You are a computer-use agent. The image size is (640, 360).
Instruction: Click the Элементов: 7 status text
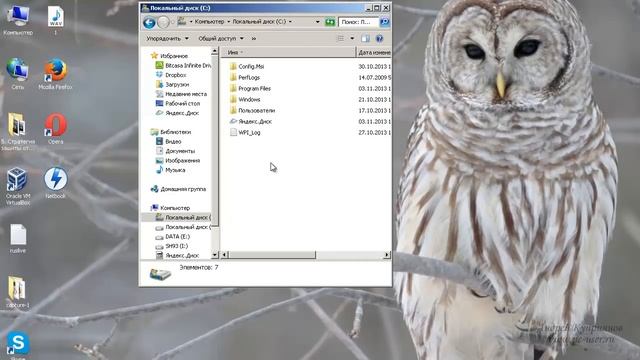click(199, 267)
